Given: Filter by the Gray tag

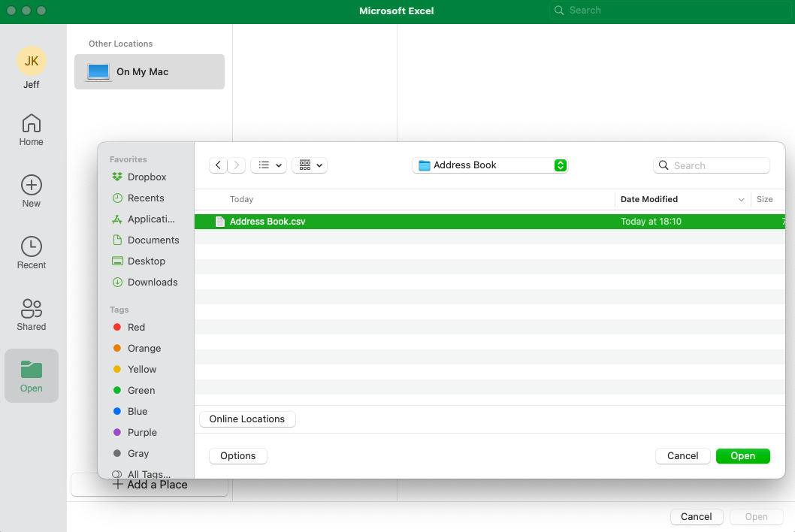Looking at the screenshot, I should (131, 453).
